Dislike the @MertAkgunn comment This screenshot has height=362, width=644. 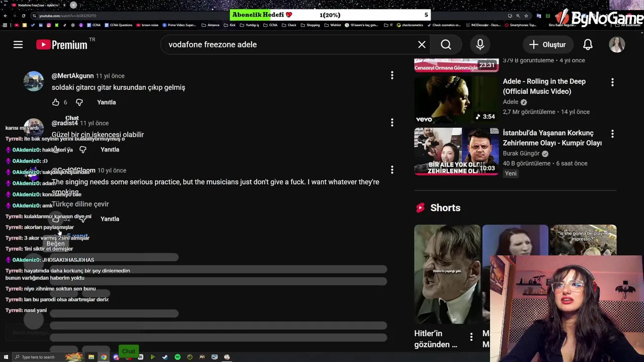click(x=79, y=102)
